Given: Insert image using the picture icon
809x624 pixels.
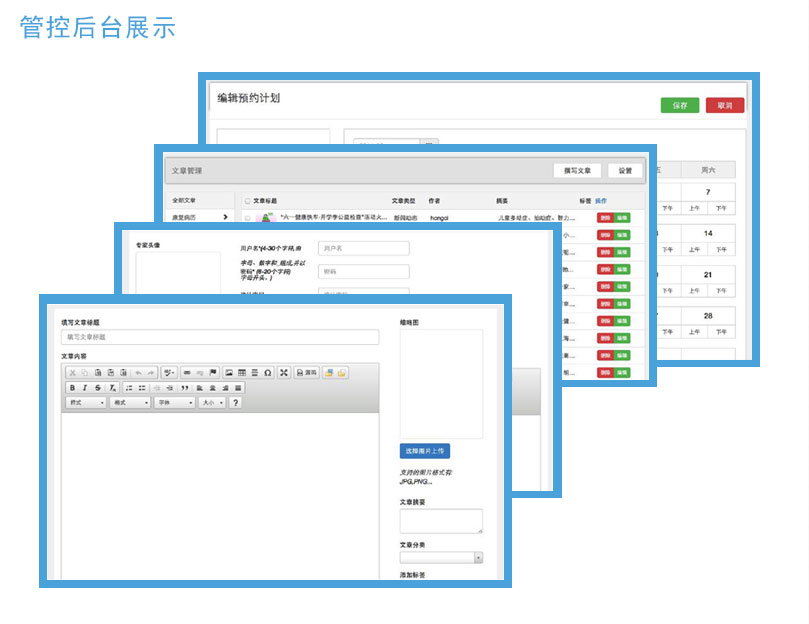Looking at the screenshot, I should click(x=229, y=373).
